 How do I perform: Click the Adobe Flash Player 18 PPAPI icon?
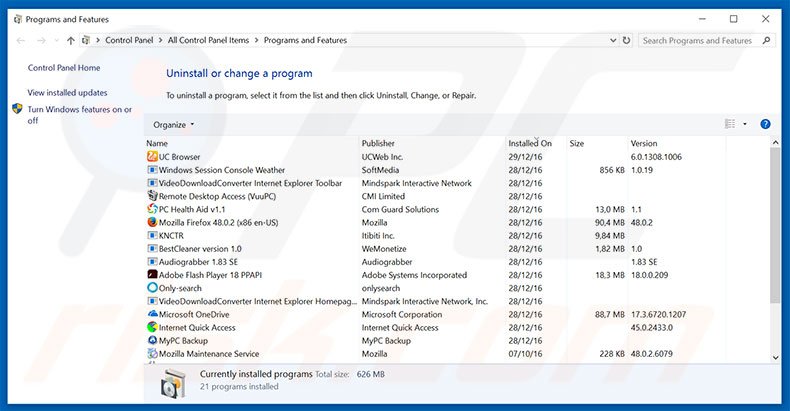pyautogui.click(x=152, y=275)
